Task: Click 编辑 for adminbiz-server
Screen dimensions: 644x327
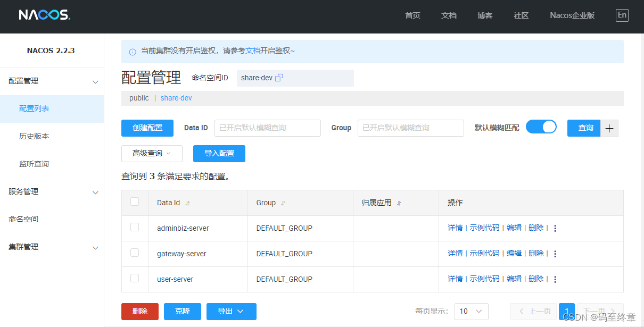Action: point(514,228)
